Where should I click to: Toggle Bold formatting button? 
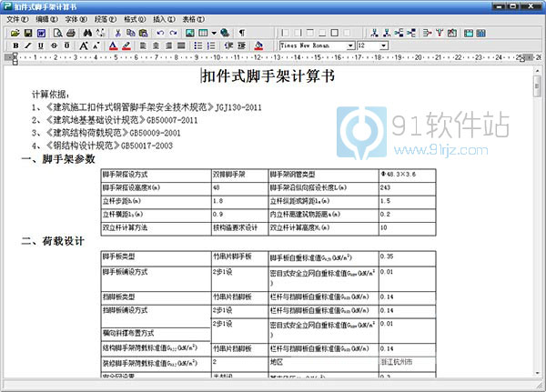[15, 45]
